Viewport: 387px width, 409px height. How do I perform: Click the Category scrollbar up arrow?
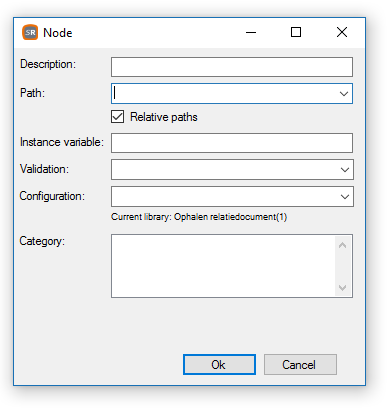pyautogui.click(x=342, y=245)
